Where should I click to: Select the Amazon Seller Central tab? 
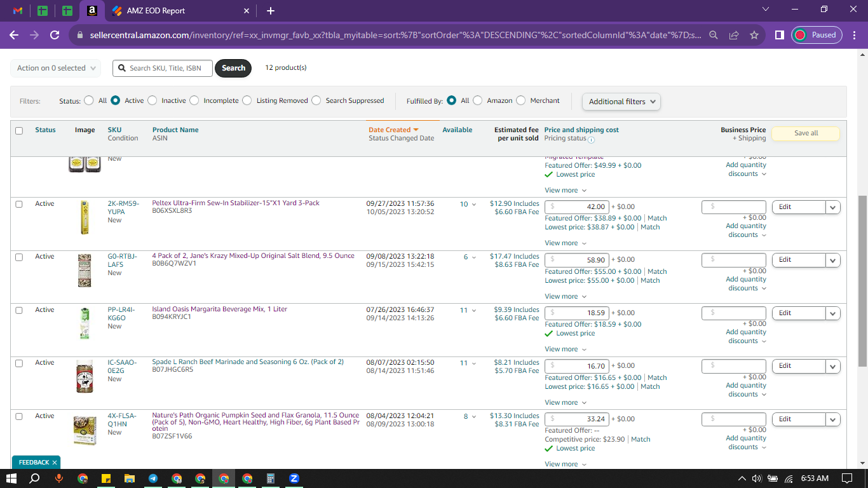92,11
